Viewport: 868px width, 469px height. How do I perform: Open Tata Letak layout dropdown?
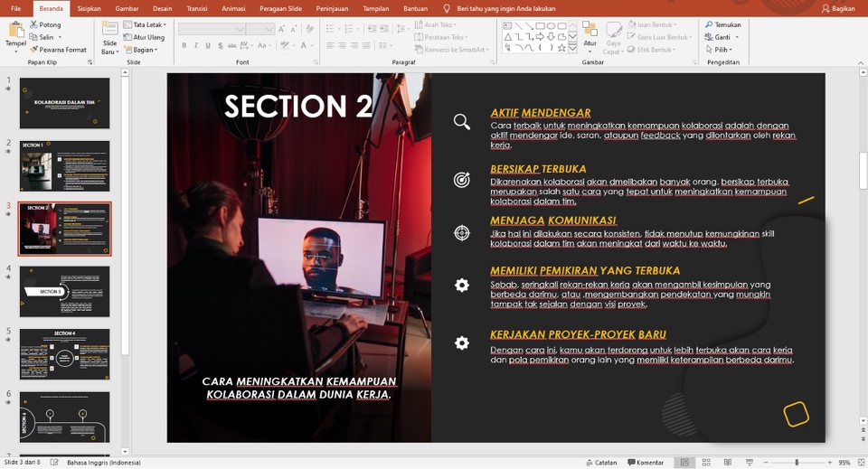click(145, 24)
